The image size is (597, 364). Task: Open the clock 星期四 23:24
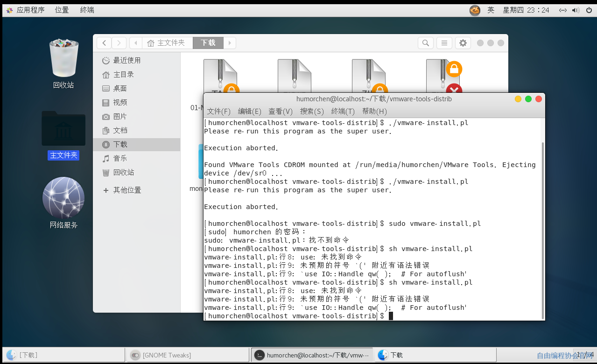(526, 10)
